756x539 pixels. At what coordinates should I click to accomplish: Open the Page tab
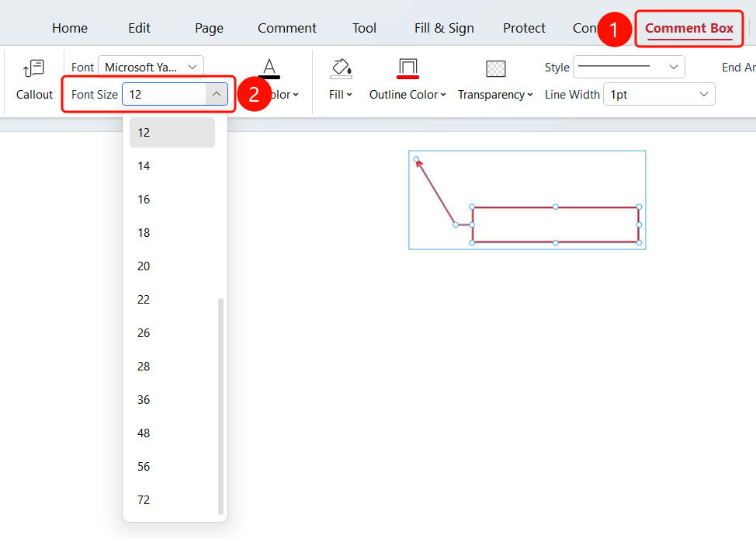210,28
